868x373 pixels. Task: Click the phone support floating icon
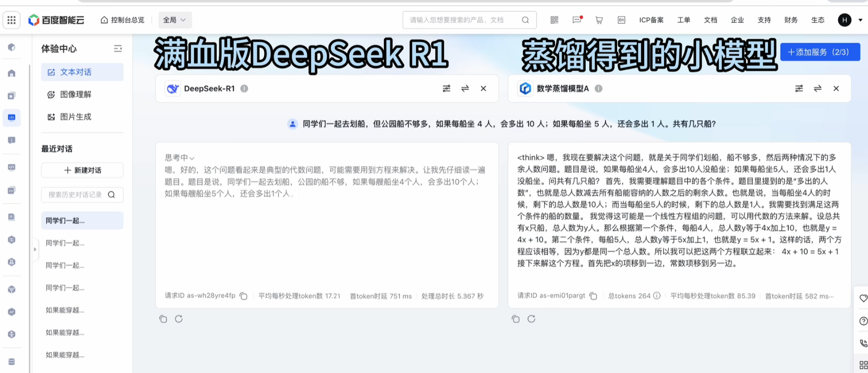(x=863, y=343)
